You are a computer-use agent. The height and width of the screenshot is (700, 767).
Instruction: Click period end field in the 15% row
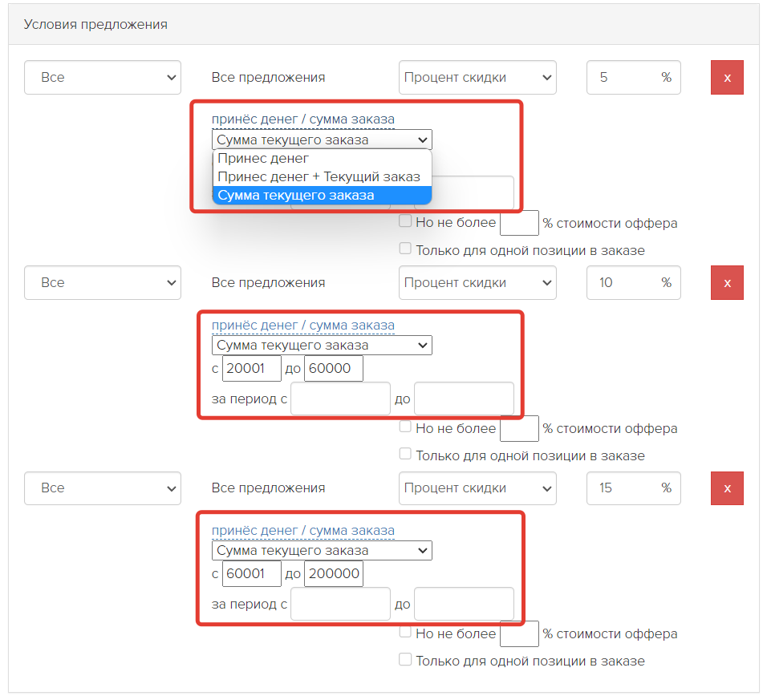point(464,605)
